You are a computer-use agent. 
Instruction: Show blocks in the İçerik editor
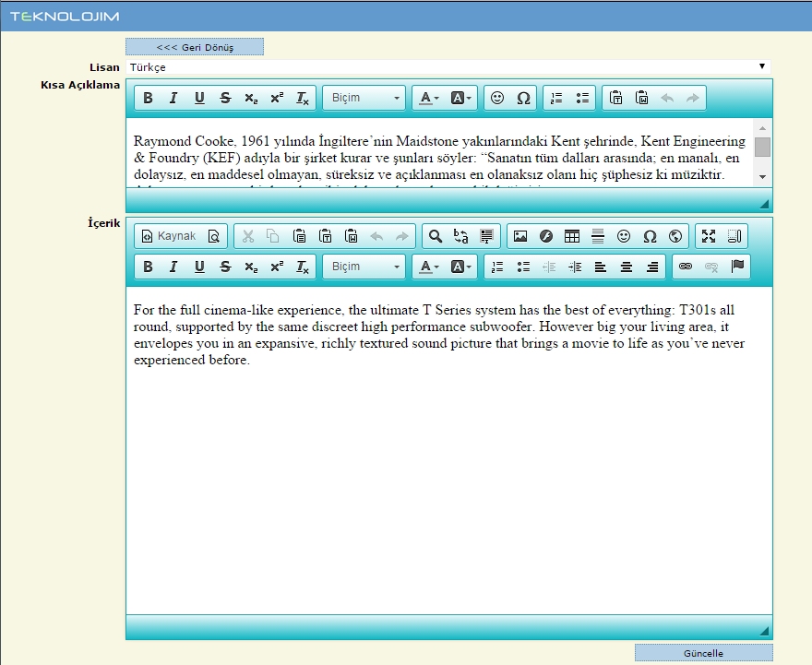pyautogui.click(x=734, y=236)
